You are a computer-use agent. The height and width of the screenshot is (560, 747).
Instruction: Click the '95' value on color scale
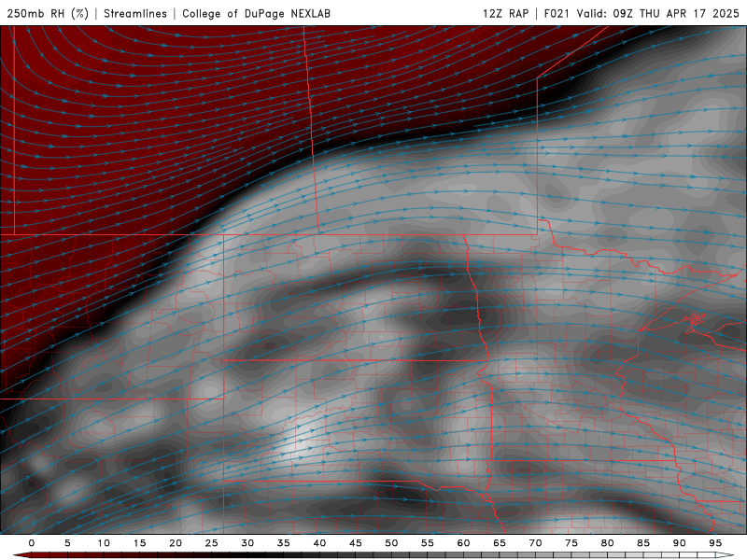(x=715, y=543)
